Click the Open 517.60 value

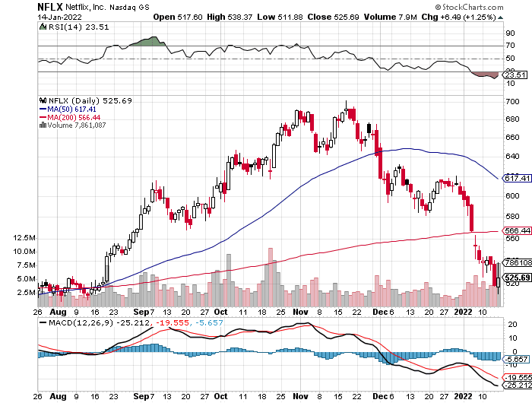[178, 17]
